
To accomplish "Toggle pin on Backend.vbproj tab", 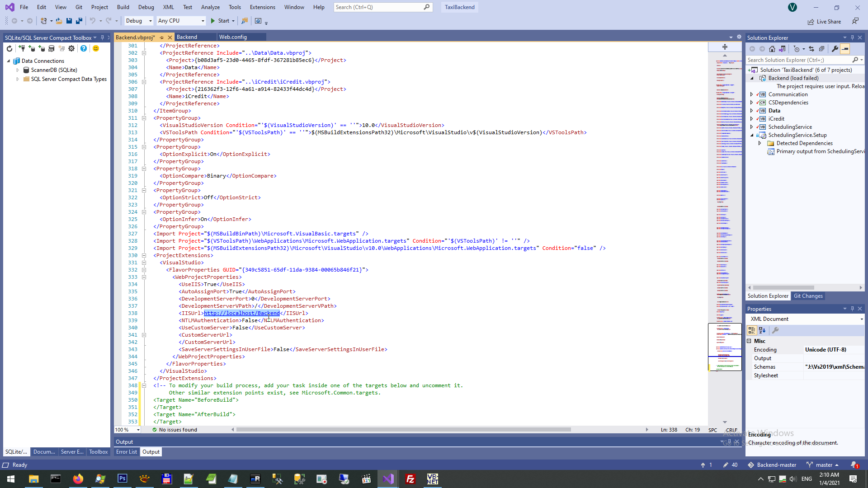I will [x=161, y=38].
